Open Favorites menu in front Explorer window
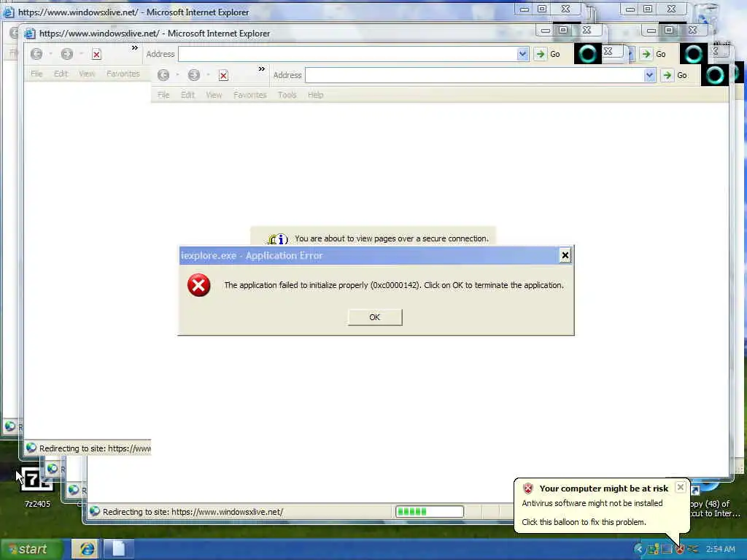The width and height of the screenshot is (747, 560). (x=249, y=96)
